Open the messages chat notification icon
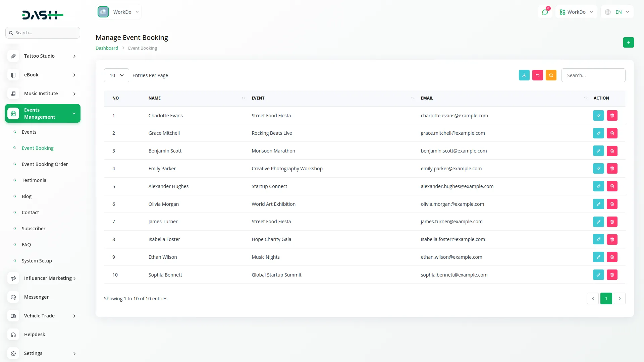The height and width of the screenshot is (362, 644). pyautogui.click(x=545, y=12)
